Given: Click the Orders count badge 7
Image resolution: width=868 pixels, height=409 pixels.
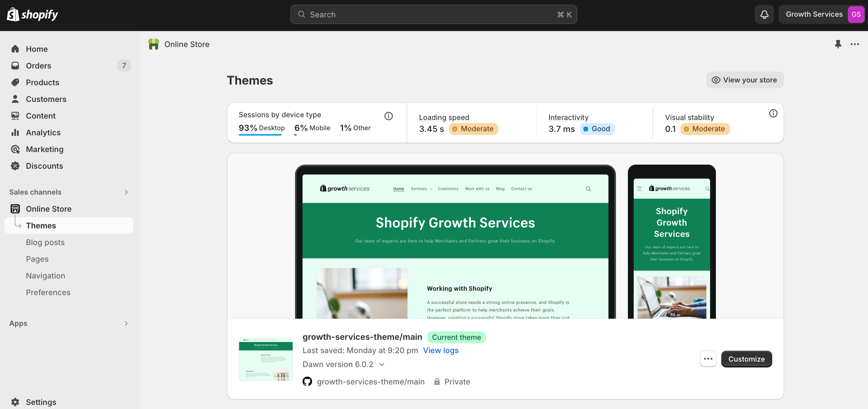Looking at the screenshot, I should pos(124,65).
